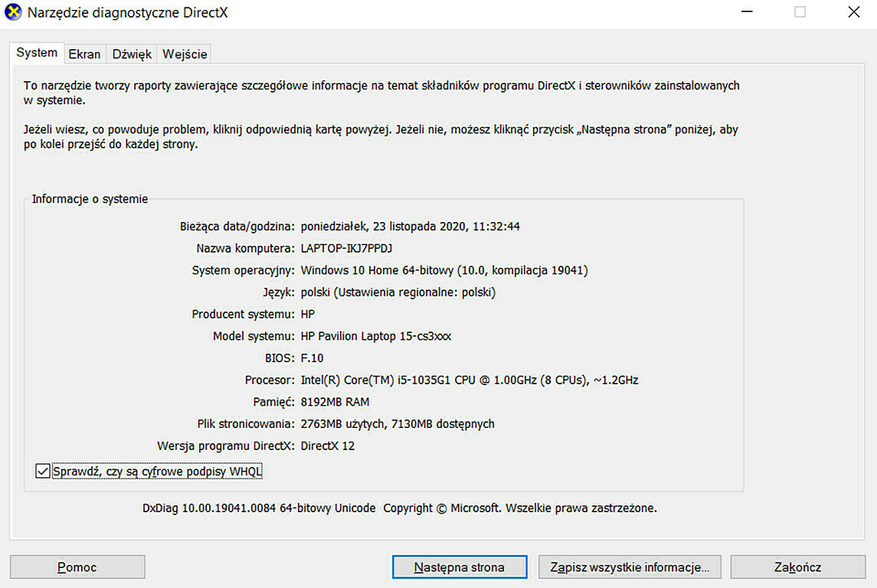Open the Wejście tab

(x=185, y=54)
